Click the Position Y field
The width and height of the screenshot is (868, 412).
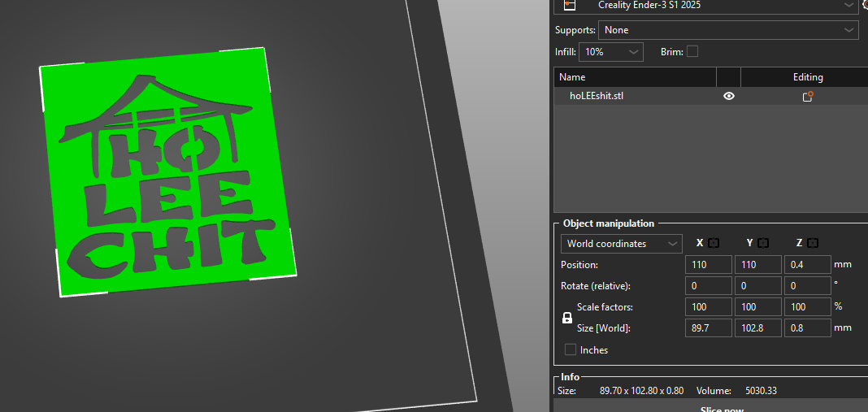pos(757,265)
